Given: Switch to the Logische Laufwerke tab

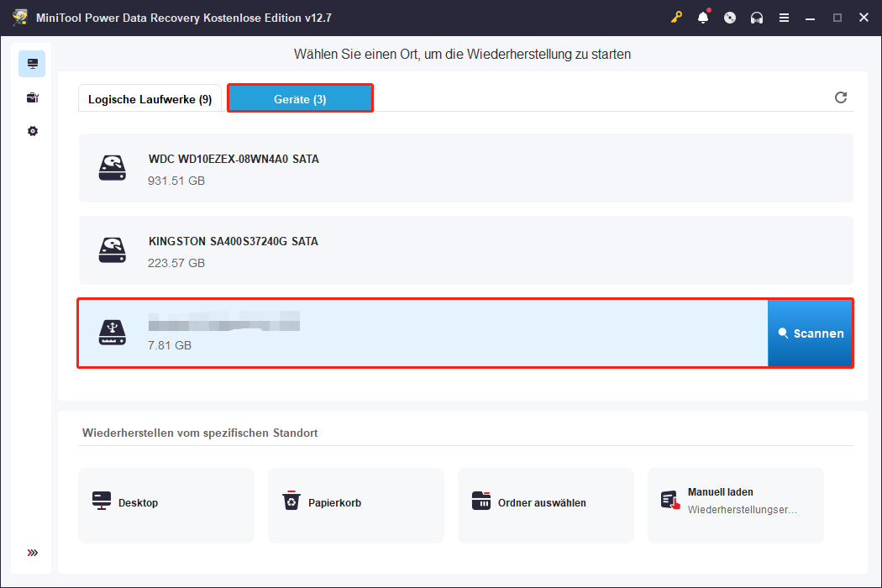Looking at the screenshot, I should click(150, 98).
